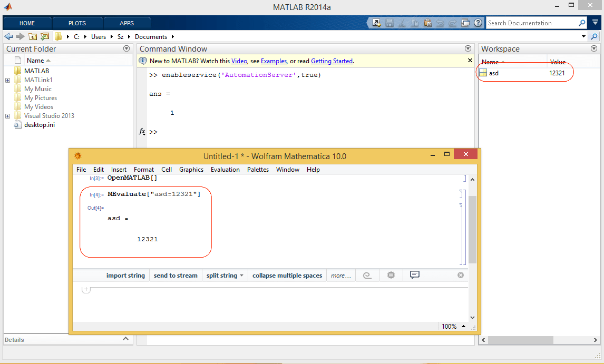Open Mathematica Palettes menu

click(x=258, y=170)
